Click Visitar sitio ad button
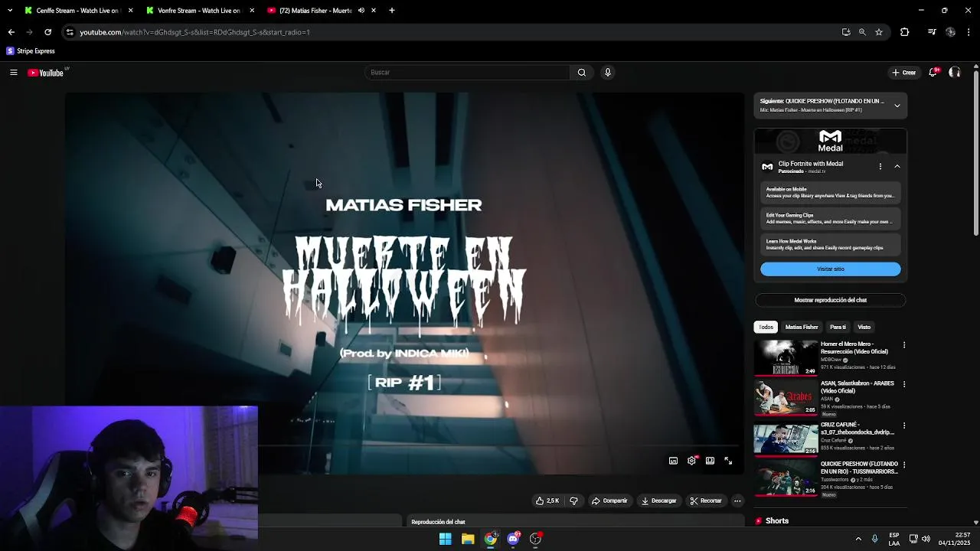 click(831, 269)
